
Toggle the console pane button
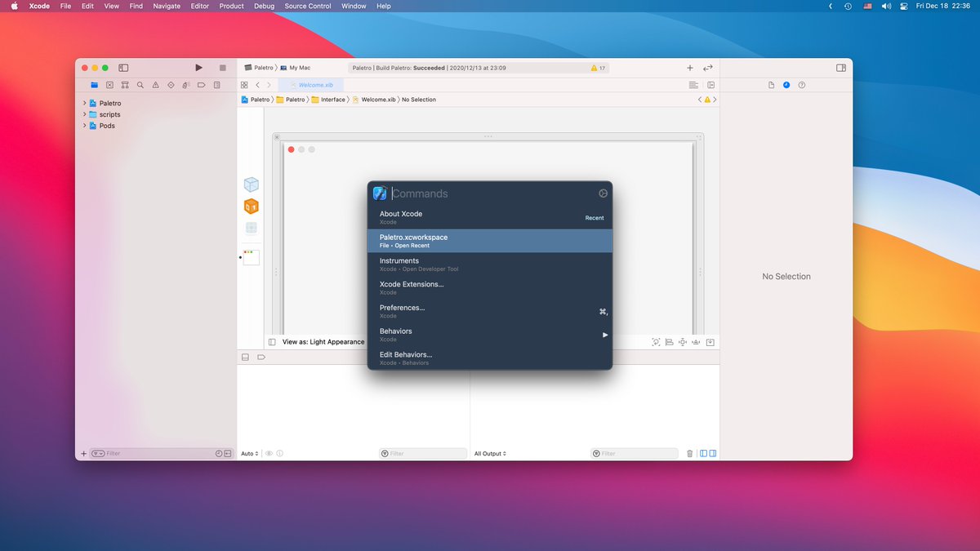click(x=712, y=454)
